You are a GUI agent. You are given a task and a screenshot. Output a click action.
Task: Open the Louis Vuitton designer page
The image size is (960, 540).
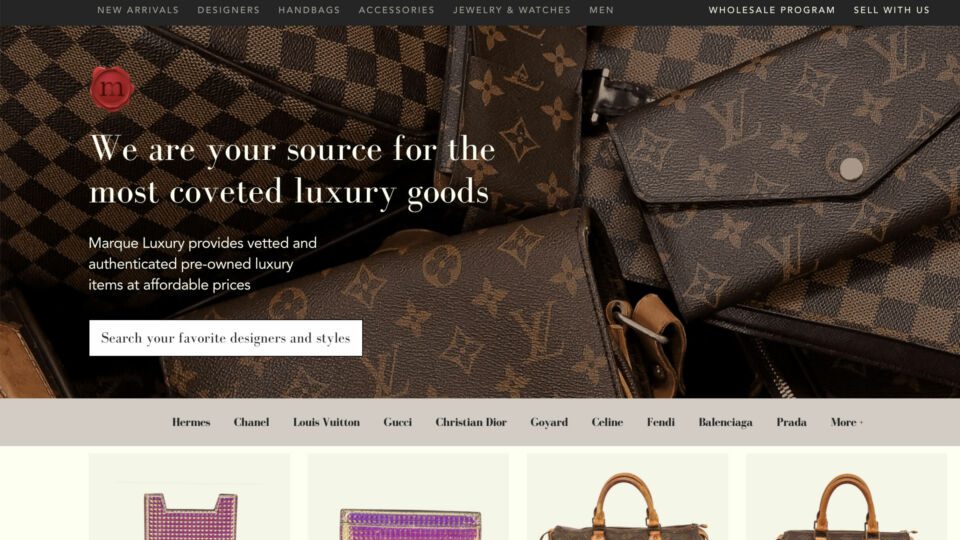[326, 422]
